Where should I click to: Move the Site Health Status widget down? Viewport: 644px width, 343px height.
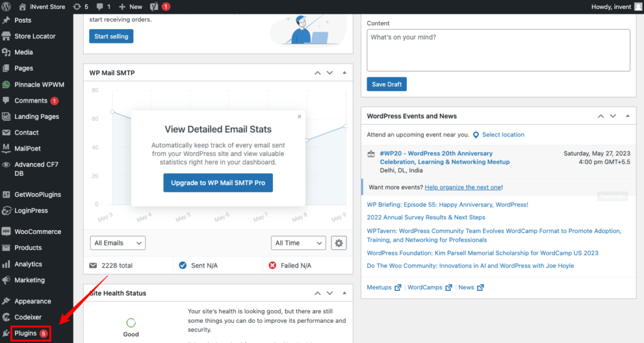tap(330, 293)
